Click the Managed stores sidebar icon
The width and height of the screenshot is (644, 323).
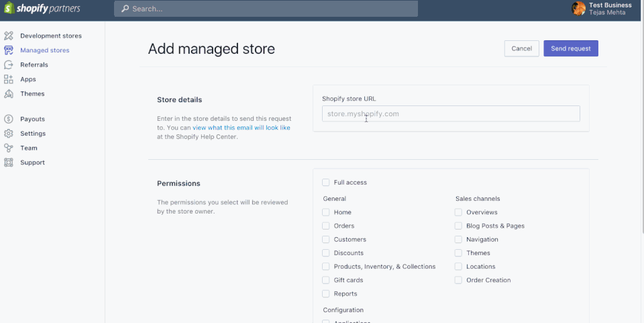[9, 50]
